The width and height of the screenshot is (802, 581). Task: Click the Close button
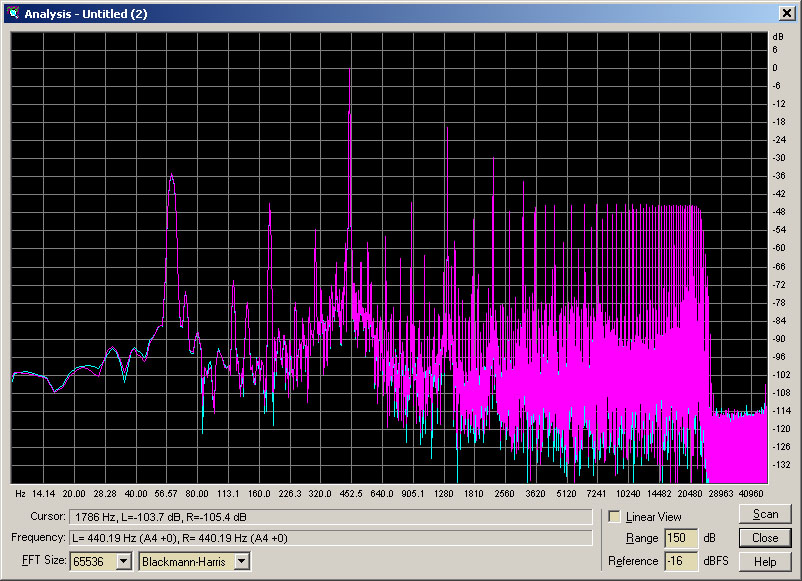765,538
